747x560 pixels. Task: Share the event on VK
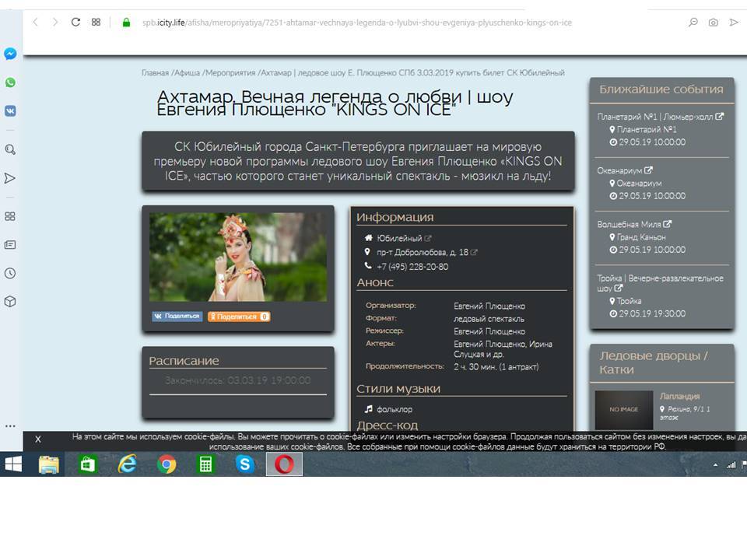tap(177, 317)
